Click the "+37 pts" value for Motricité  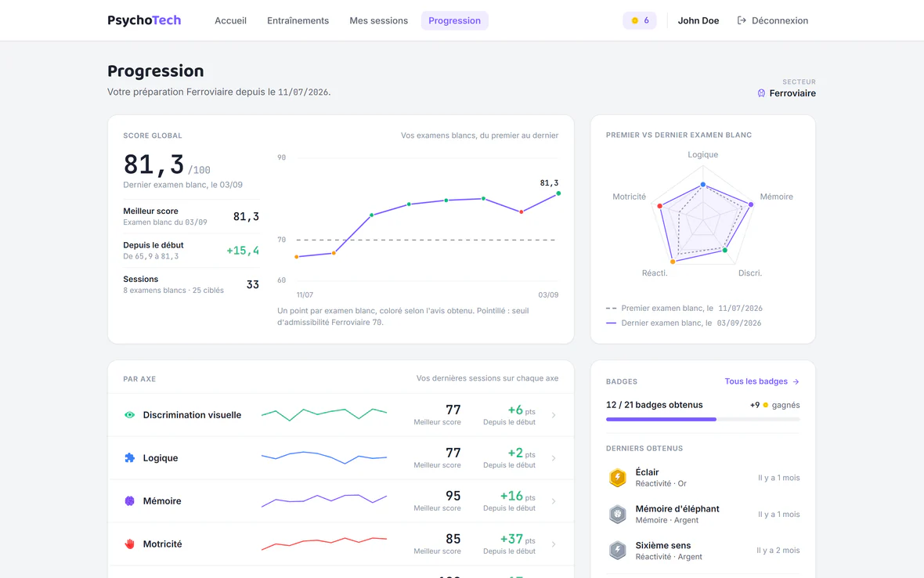pyautogui.click(x=518, y=539)
